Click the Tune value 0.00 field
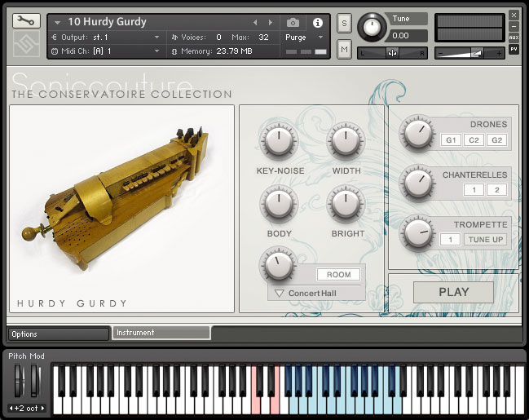Screen dimensions: 529x420 tap(408, 35)
